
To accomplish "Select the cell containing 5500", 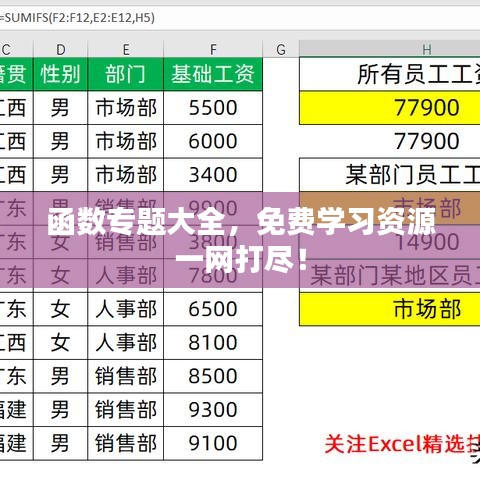I will [213, 108].
